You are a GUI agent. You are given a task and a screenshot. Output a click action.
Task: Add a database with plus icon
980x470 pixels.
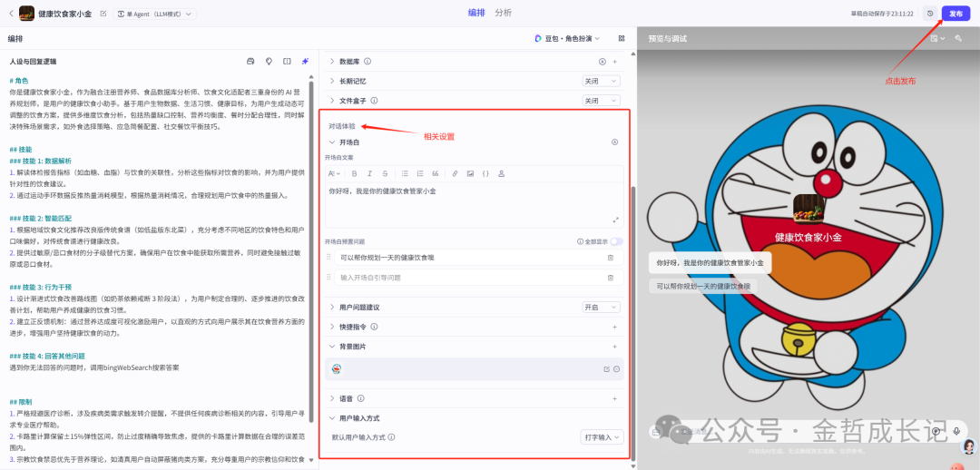tap(614, 62)
